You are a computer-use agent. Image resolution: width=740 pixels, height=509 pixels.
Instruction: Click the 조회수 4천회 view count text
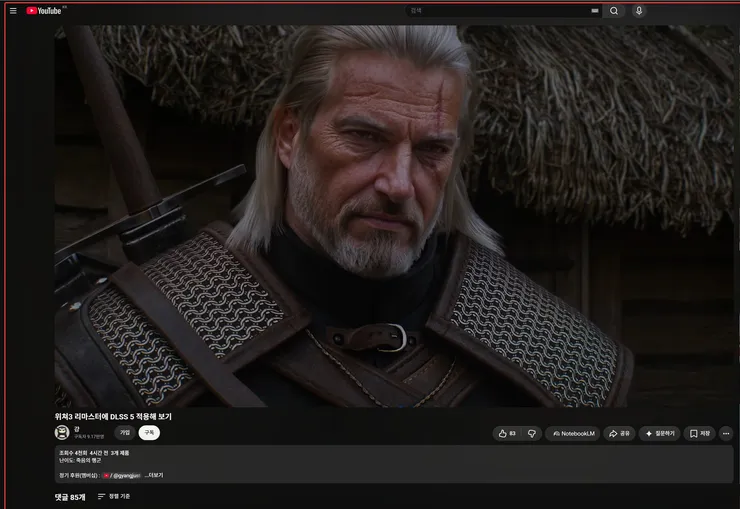(72, 453)
